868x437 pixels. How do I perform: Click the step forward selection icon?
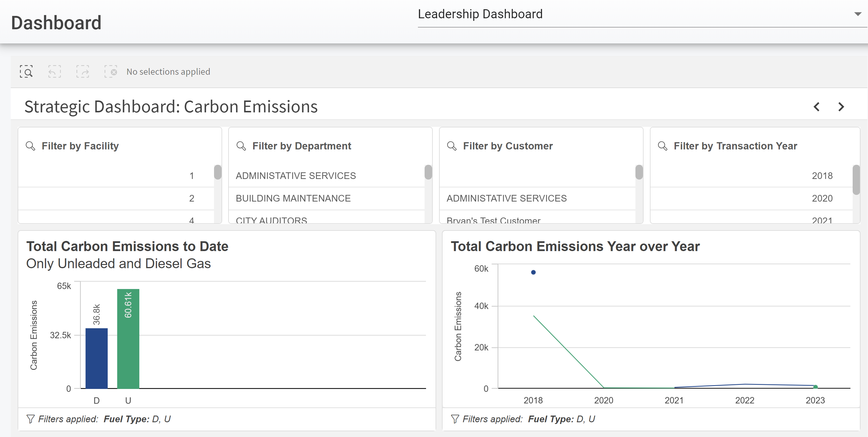pyautogui.click(x=83, y=72)
